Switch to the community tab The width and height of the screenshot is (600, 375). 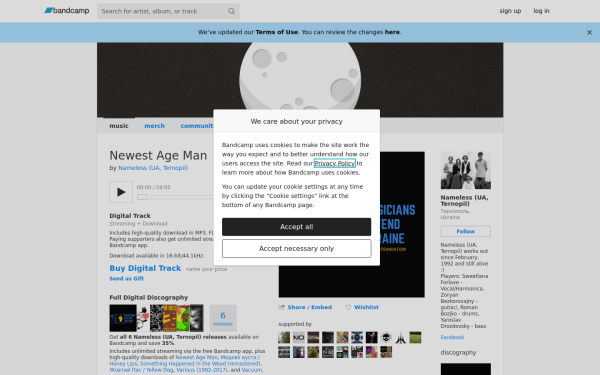(x=197, y=126)
